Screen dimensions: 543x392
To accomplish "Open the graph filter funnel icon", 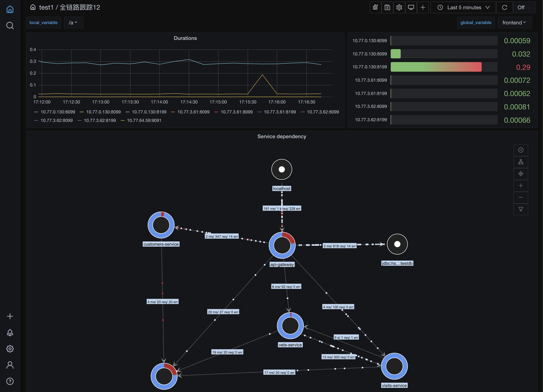I will [520, 209].
